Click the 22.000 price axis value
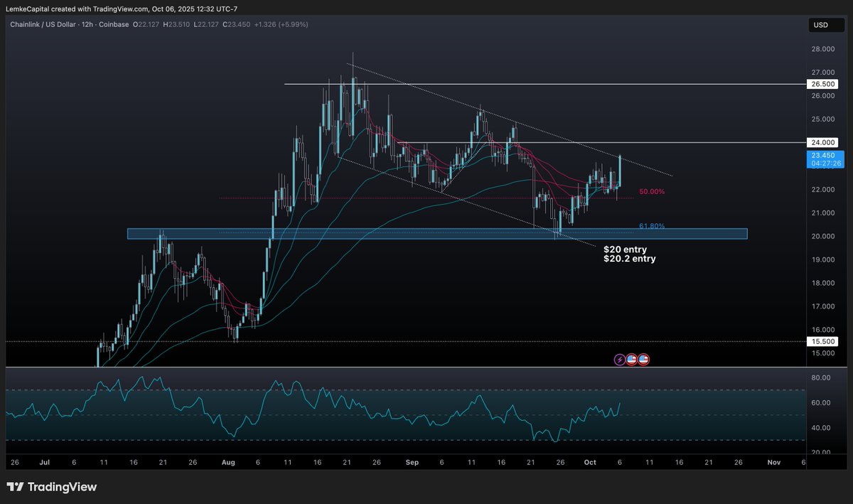This screenshot has width=853, height=504. coord(823,190)
